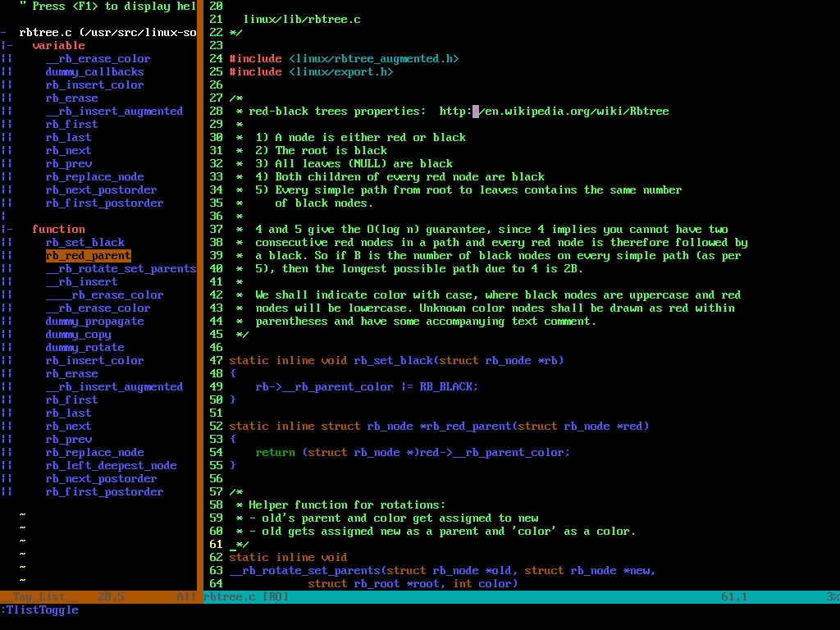Screen dimensions: 840x630
Task: Click the __Tag_List__ status line
Action: tap(98, 597)
